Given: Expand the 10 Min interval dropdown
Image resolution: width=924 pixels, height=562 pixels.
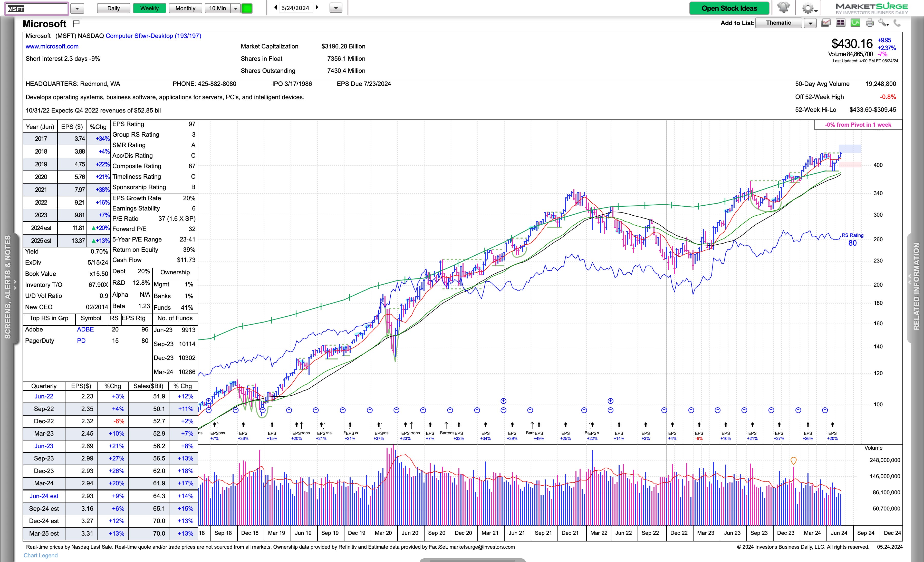Looking at the screenshot, I should click(x=236, y=8).
